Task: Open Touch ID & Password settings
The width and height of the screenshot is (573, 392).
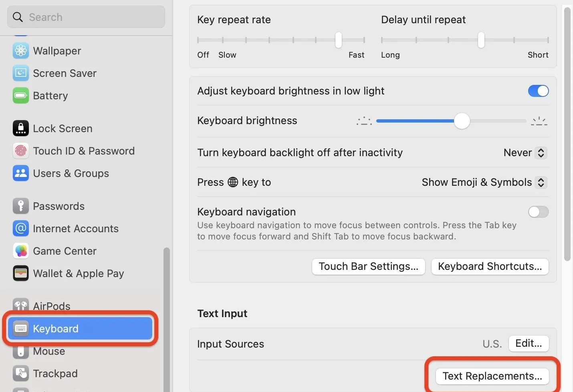Action: click(x=20, y=151)
